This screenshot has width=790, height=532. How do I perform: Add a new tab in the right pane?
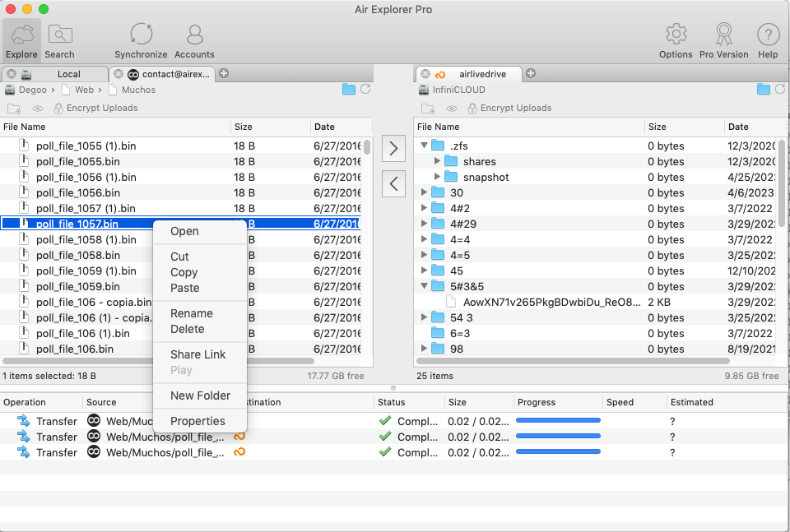pos(531,73)
